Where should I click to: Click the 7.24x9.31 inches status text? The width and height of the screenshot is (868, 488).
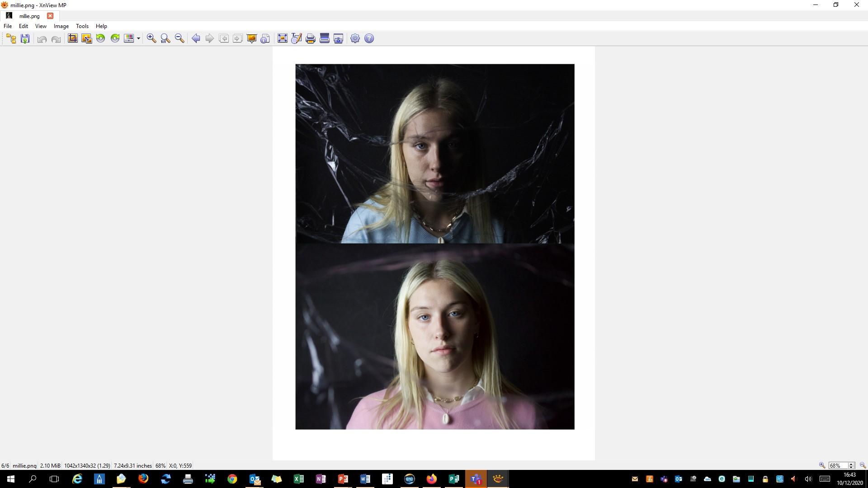pos(133,465)
